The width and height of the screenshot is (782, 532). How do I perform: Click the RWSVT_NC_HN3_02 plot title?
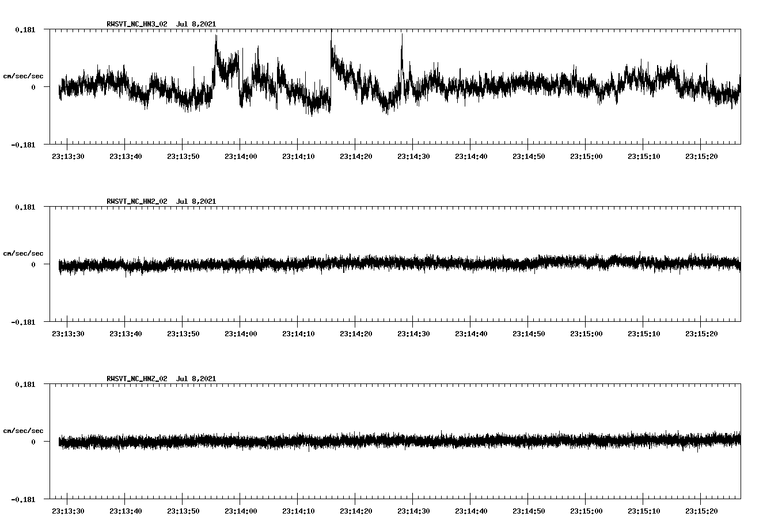[161, 24]
